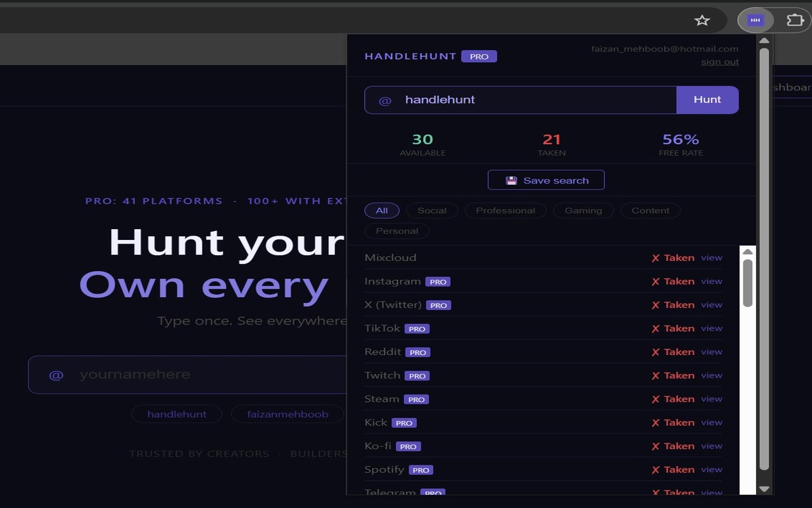Screen dimensions: 812x508
Task: Click the Hunt button
Action: 707,100
